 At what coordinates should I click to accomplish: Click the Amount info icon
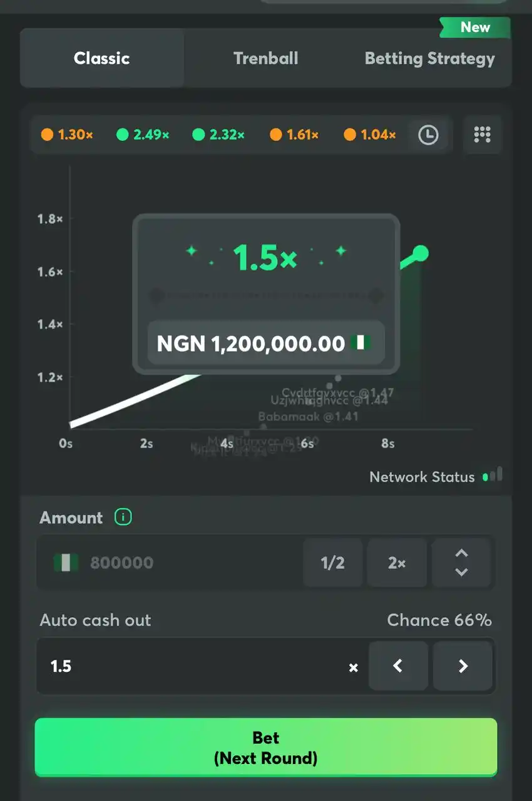tap(123, 517)
